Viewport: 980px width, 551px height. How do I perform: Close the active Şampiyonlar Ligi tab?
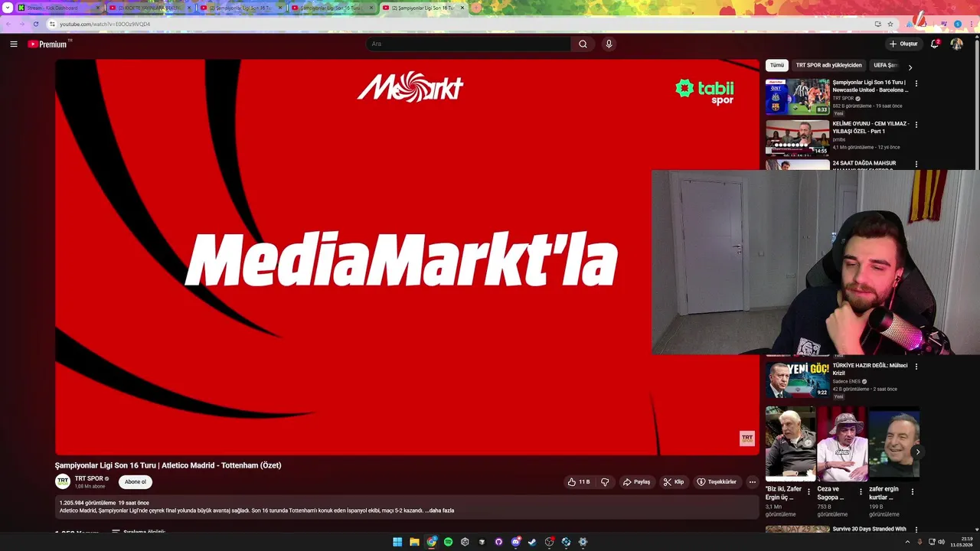[462, 8]
